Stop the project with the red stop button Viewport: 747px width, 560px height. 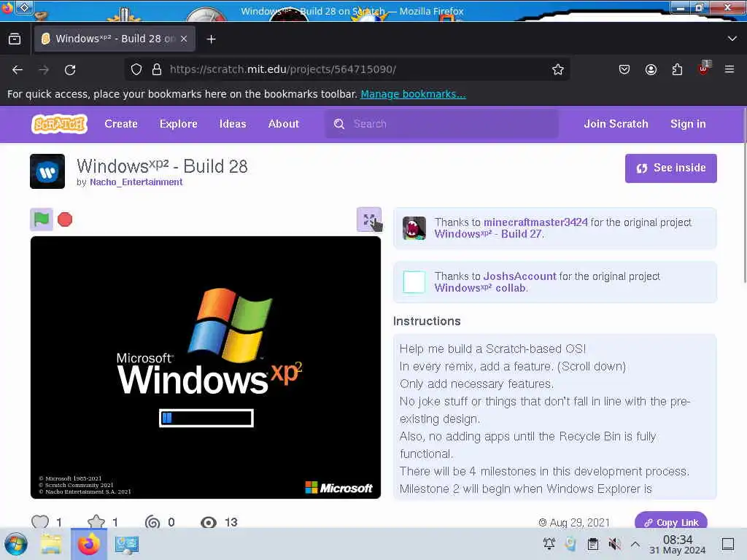click(x=65, y=219)
